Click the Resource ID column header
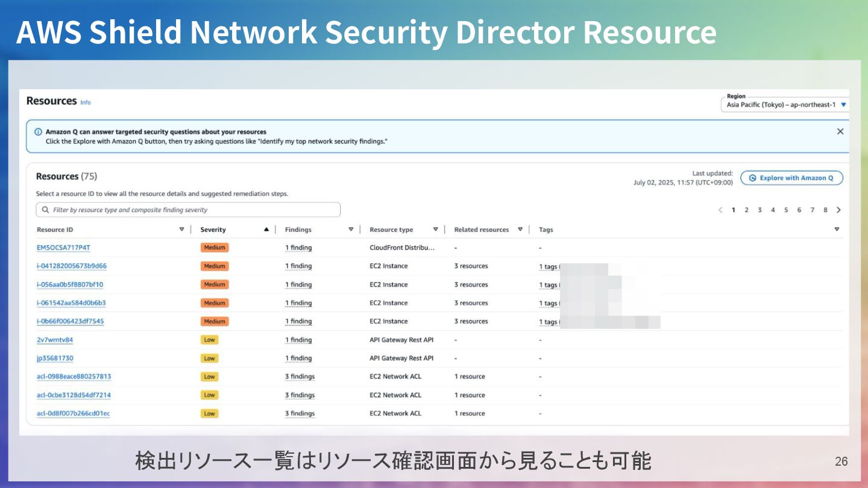The width and height of the screenshot is (868, 488). click(55, 230)
